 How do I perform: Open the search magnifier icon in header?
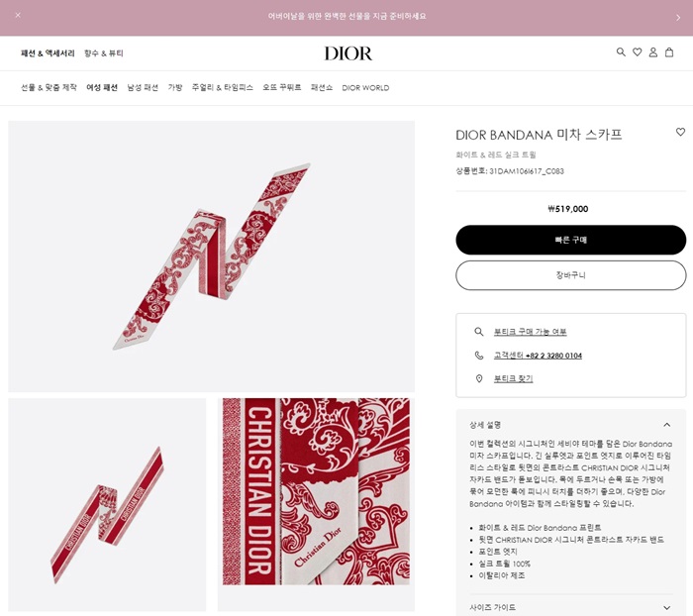pos(621,52)
